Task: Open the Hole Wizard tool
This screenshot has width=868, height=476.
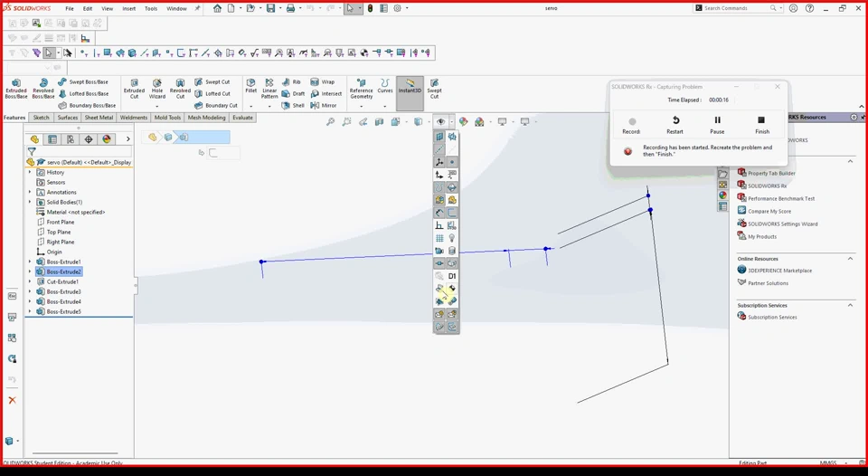Action: point(157,89)
